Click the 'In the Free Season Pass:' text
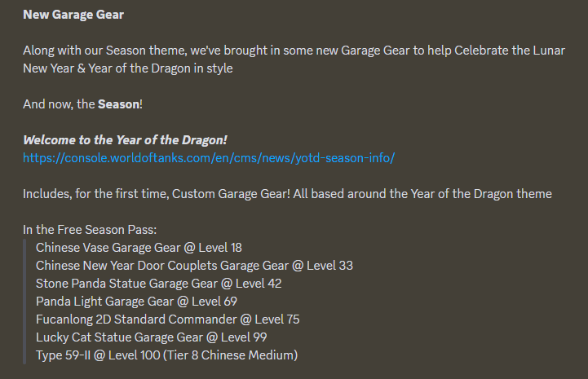The height and width of the screenshot is (379, 588). 90,229
